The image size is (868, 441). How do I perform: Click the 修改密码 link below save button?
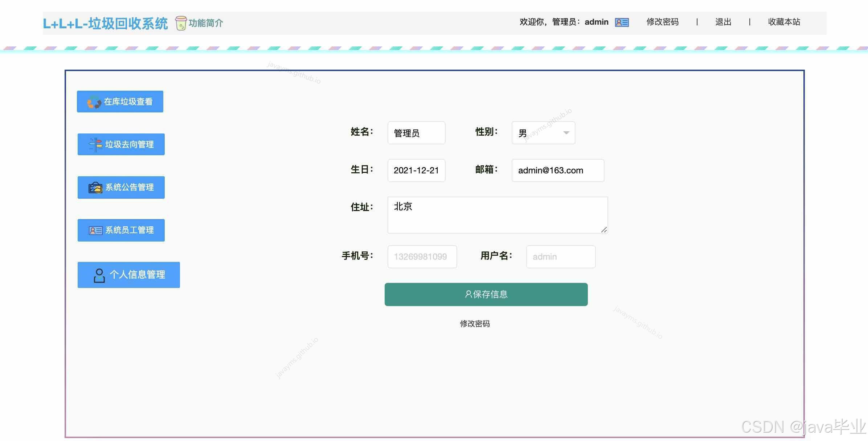pos(475,323)
